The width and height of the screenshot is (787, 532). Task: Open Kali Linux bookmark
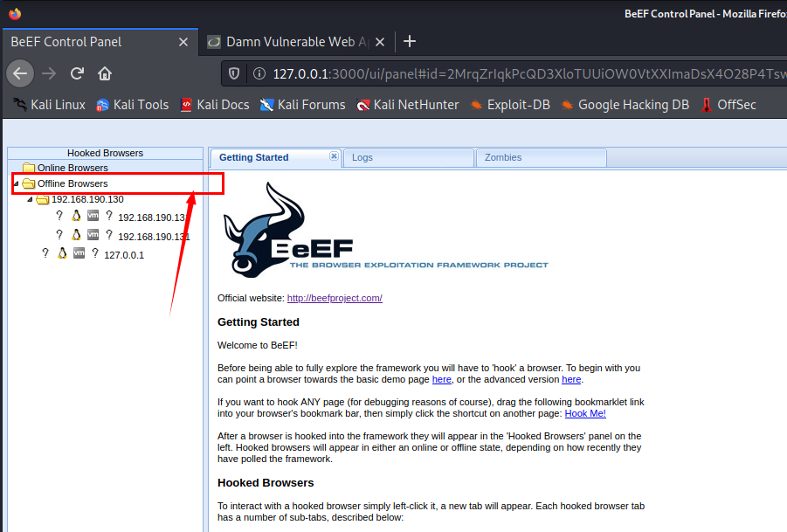pyautogui.click(x=49, y=105)
